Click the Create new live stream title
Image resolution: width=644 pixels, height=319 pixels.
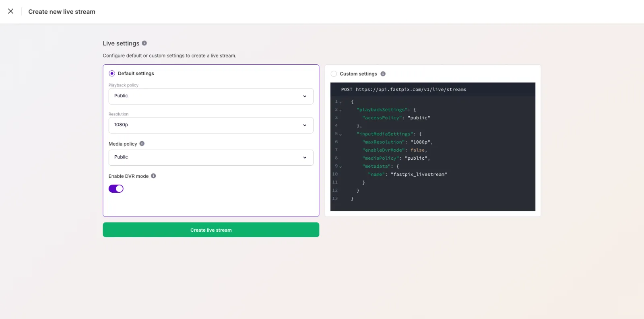click(62, 12)
